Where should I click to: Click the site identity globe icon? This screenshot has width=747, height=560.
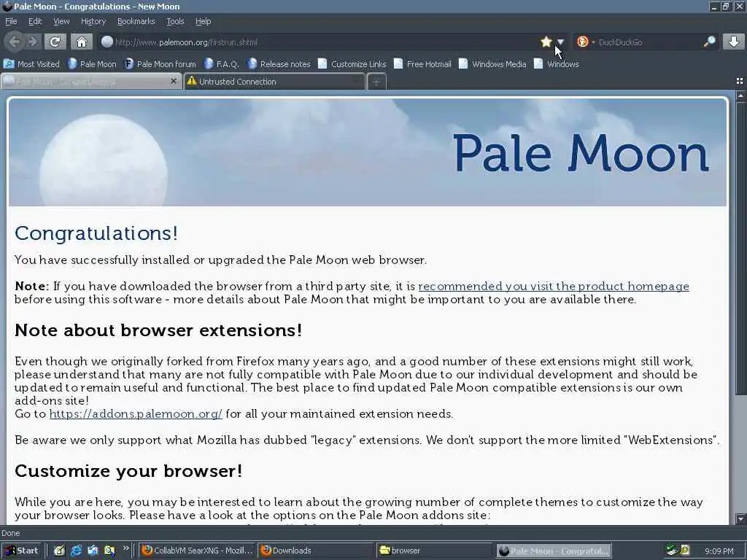pos(107,42)
